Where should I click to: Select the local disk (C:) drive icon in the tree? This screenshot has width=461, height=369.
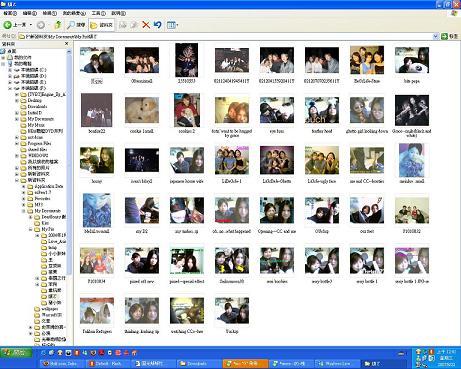tap(17, 70)
